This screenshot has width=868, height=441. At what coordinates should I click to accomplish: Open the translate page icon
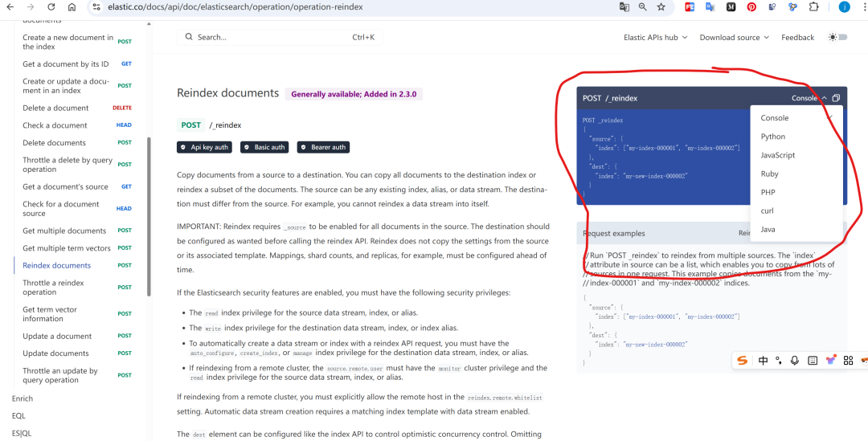click(624, 7)
